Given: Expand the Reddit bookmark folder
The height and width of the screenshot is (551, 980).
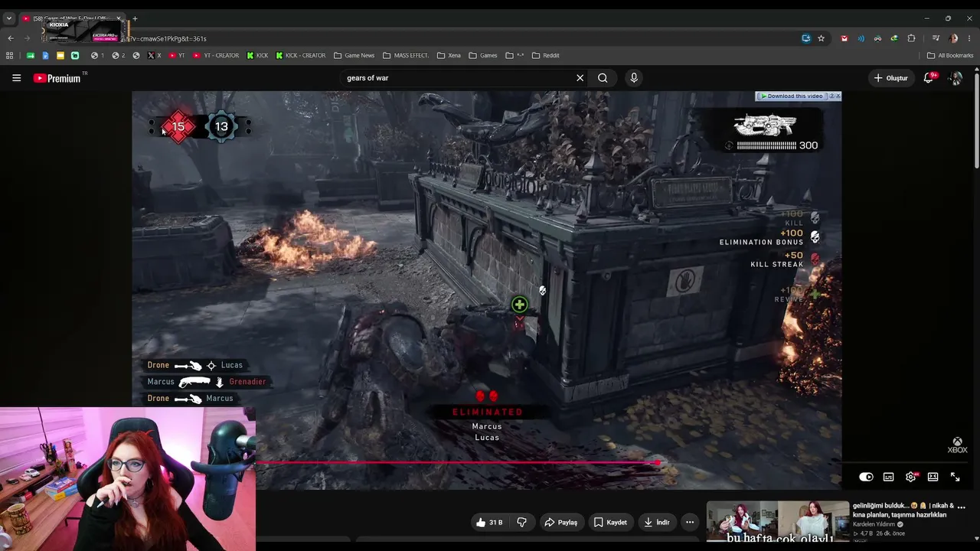Looking at the screenshot, I should click(546, 55).
